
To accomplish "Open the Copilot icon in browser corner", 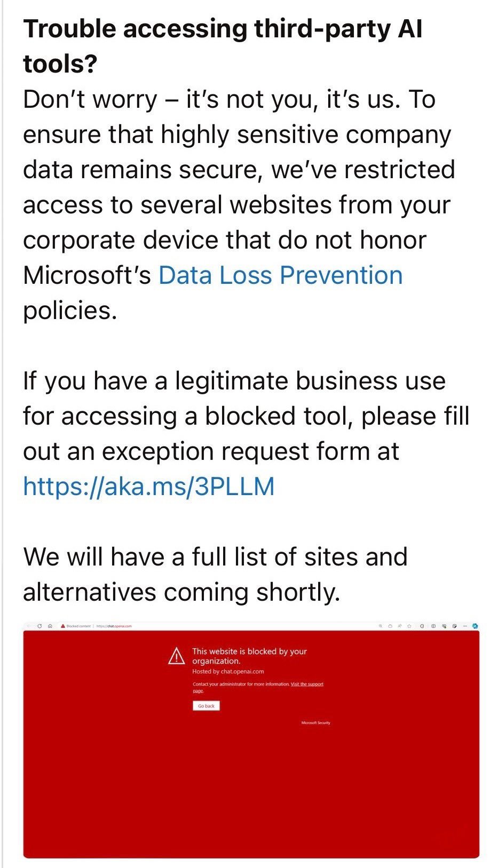I will coord(475,626).
